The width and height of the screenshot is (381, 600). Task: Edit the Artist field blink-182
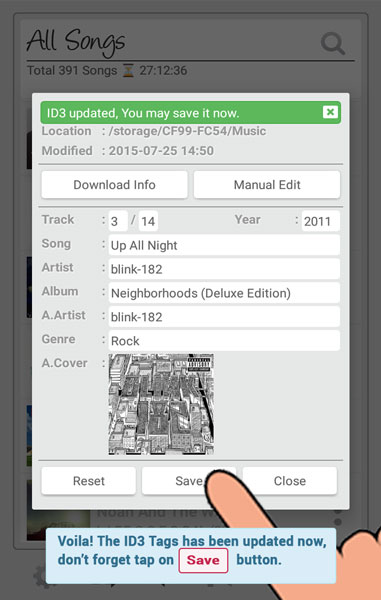(224, 269)
